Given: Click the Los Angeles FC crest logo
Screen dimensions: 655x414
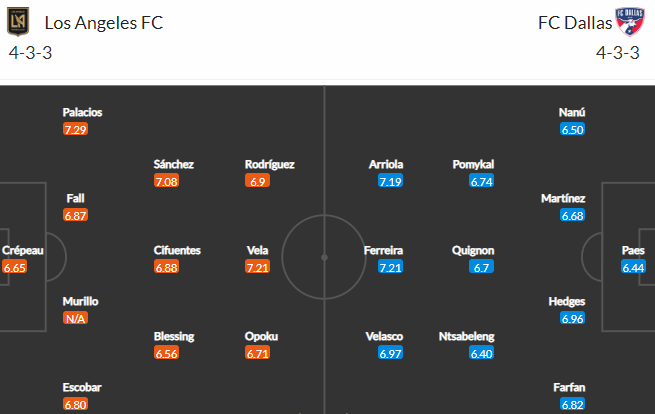Looking at the screenshot, I should [18, 21].
